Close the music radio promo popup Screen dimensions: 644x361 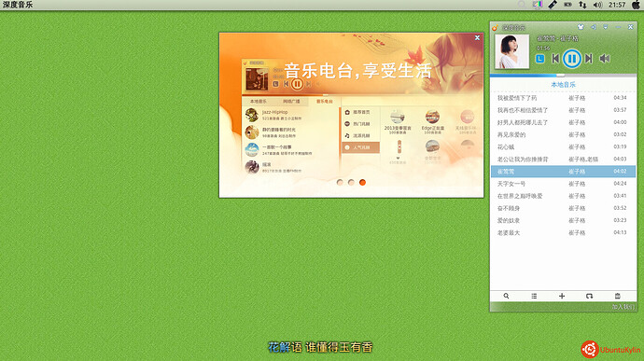point(477,38)
